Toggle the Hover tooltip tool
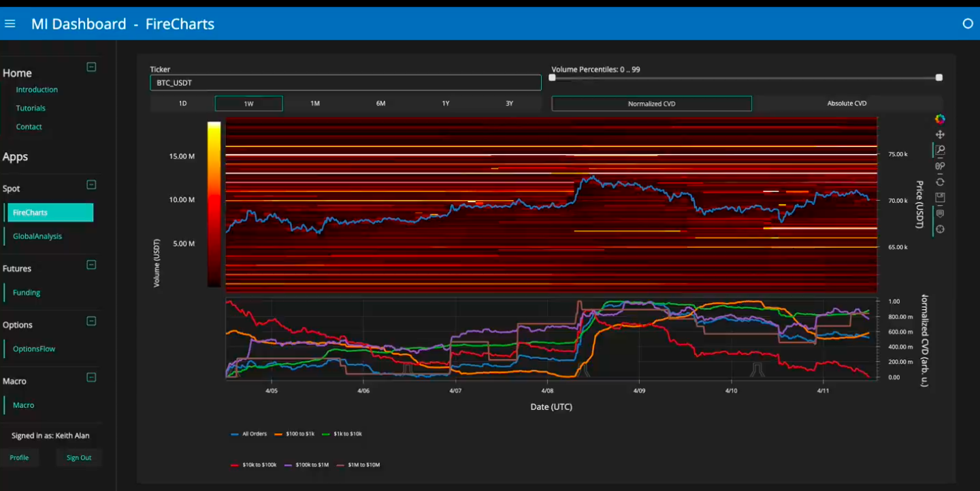980x491 pixels. click(x=940, y=213)
